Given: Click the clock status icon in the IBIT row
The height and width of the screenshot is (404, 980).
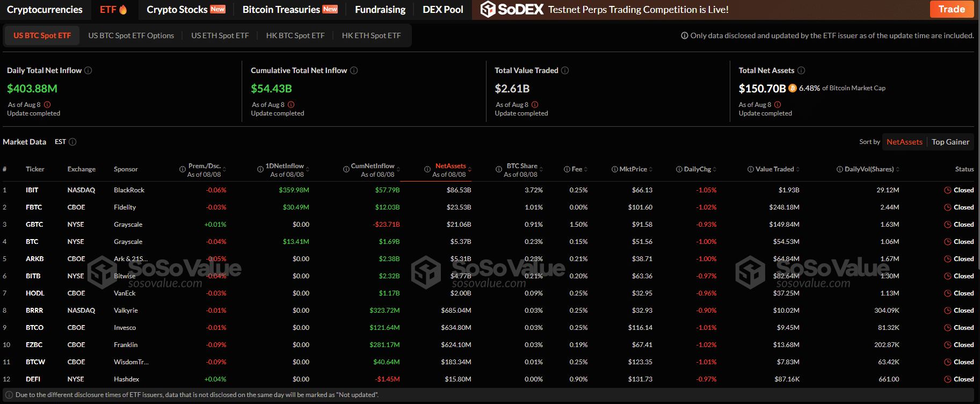Looking at the screenshot, I should [x=948, y=190].
